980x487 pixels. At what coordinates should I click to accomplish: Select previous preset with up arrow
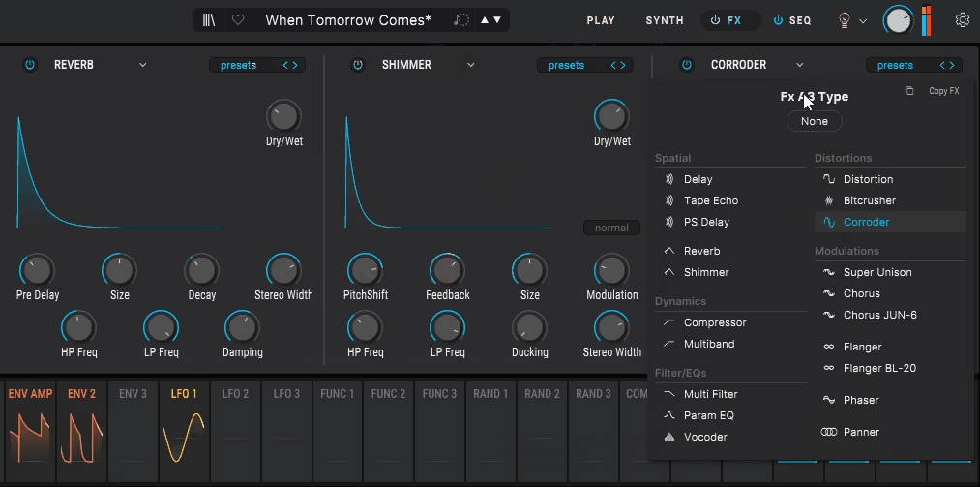coord(485,20)
